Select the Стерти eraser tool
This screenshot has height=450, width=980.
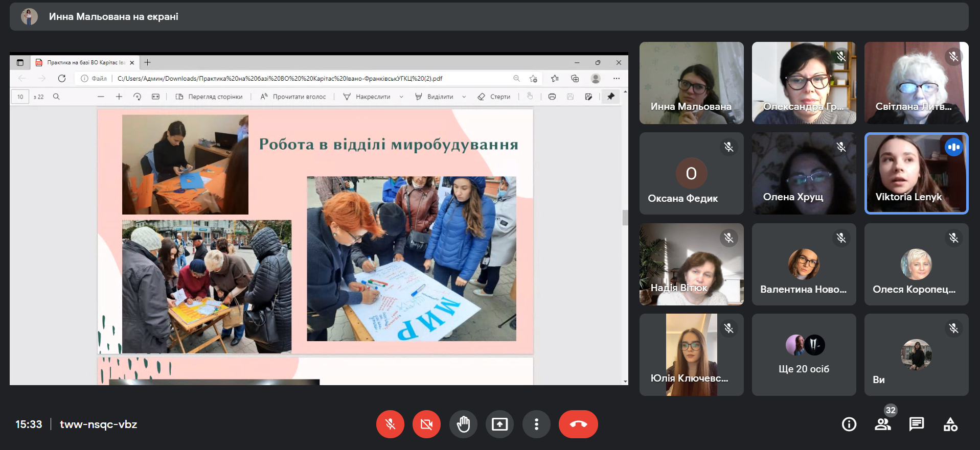point(494,97)
